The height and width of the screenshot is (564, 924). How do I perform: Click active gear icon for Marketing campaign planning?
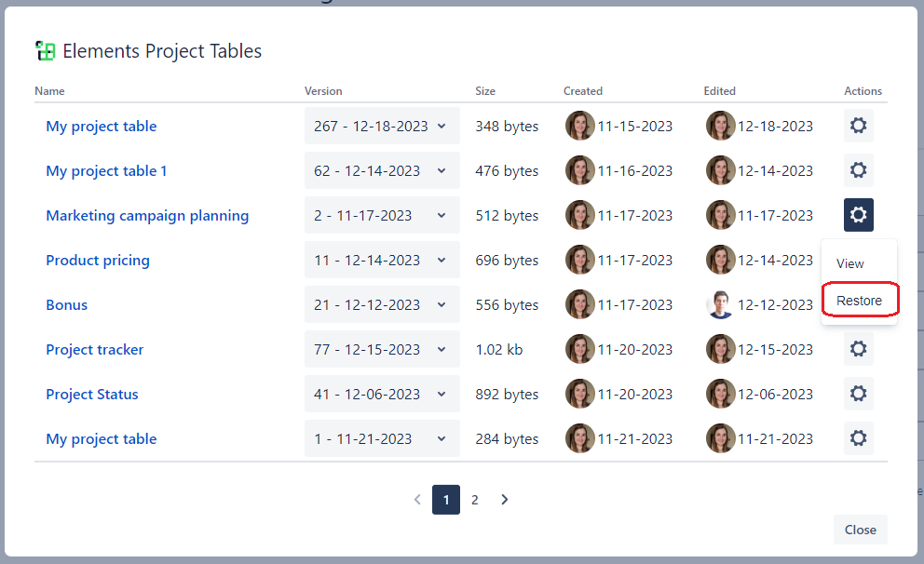(x=858, y=216)
